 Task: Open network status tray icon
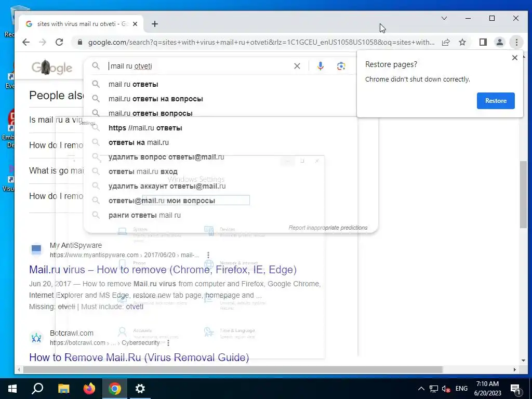coord(434,389)
